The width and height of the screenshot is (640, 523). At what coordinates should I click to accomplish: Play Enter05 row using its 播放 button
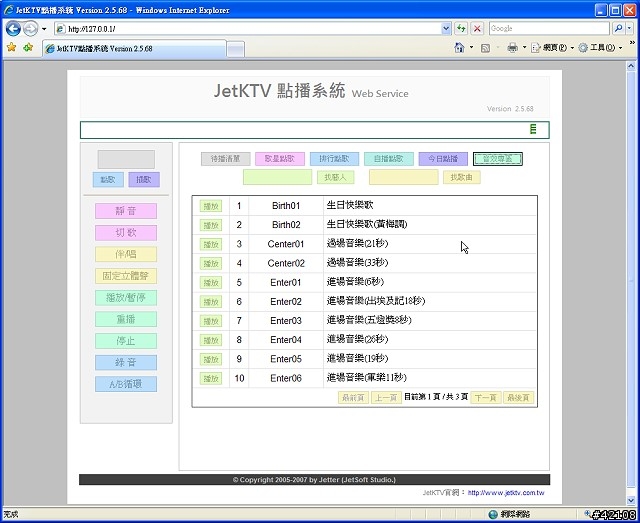coord(211,360)
